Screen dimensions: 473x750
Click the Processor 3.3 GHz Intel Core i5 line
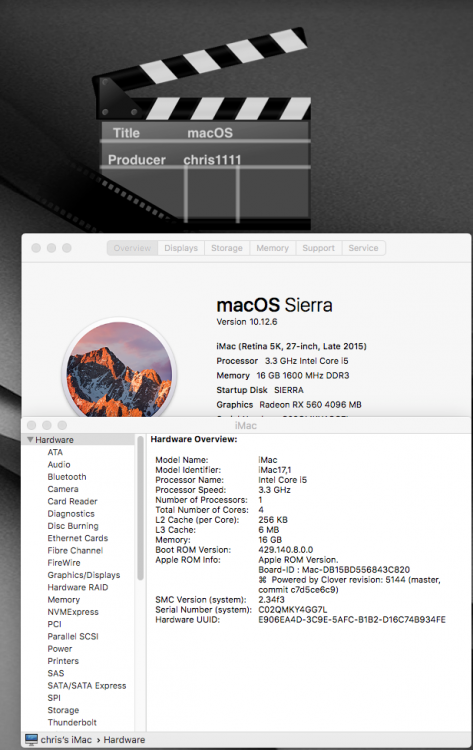coord(282,361)
